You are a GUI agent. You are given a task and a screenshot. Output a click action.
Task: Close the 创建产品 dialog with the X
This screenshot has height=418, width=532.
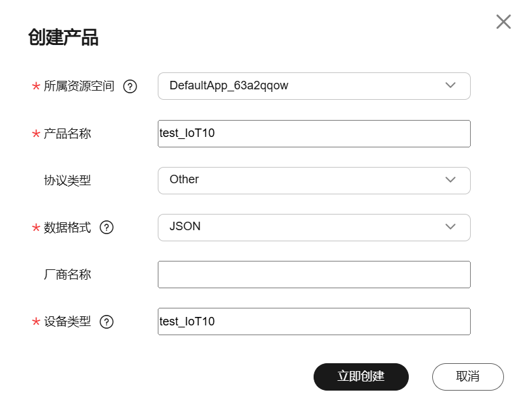[503, 22]
